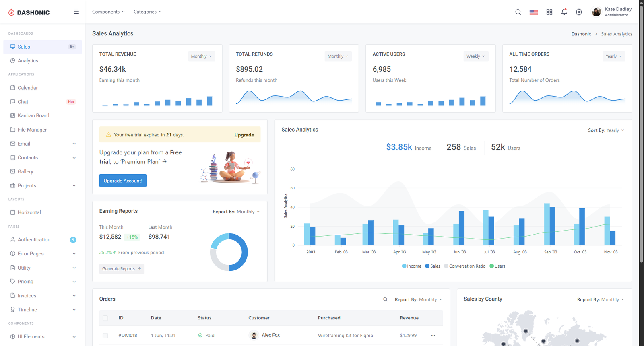
Task: Tick the checkbox for order #DK1018
Action: point(105,335)
